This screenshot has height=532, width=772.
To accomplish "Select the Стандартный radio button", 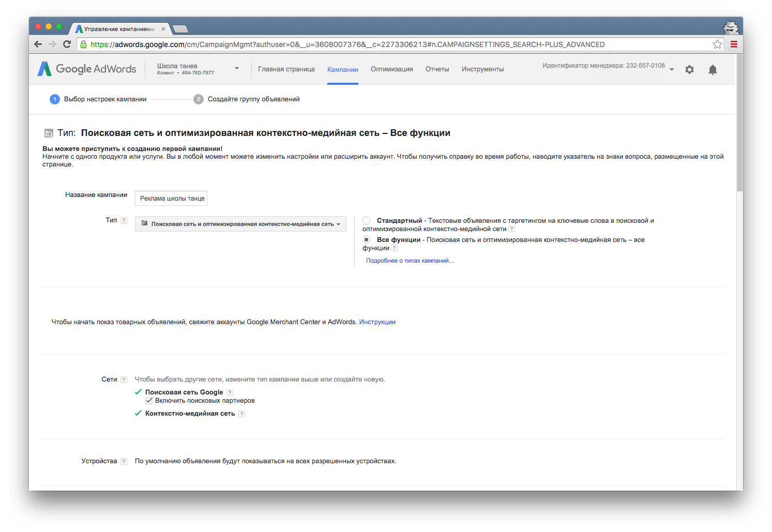I will 367,221.
